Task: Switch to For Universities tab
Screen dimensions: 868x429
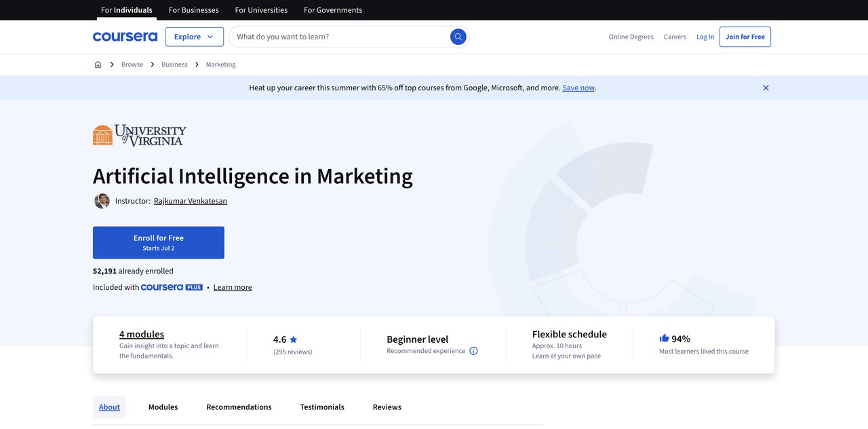Action: pos(261,10)
